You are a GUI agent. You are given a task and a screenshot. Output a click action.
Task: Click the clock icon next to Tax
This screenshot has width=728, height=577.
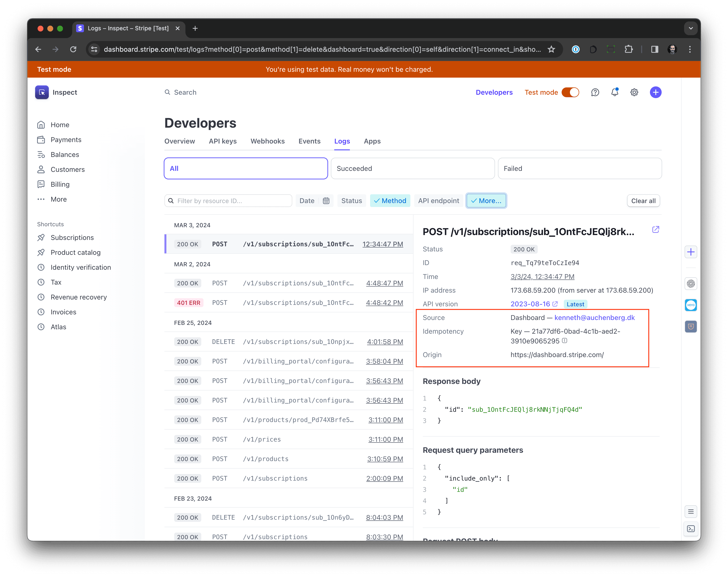point(41,282)
